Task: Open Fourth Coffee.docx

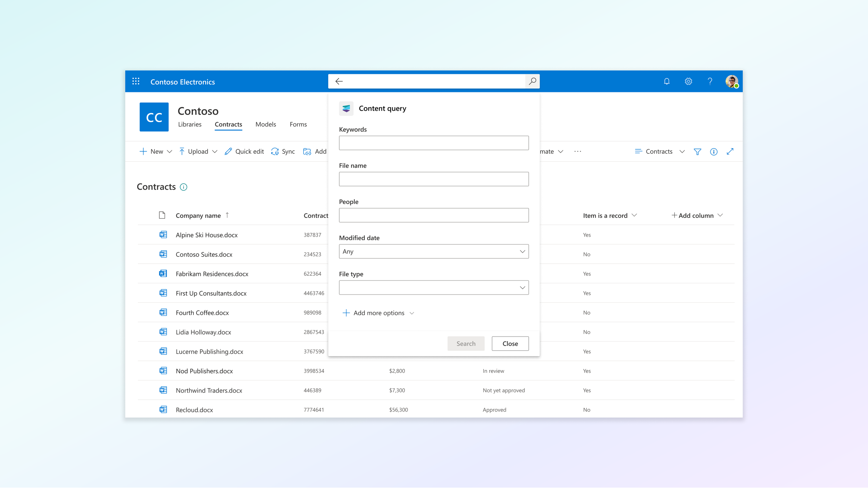Action: pos(202,313)
